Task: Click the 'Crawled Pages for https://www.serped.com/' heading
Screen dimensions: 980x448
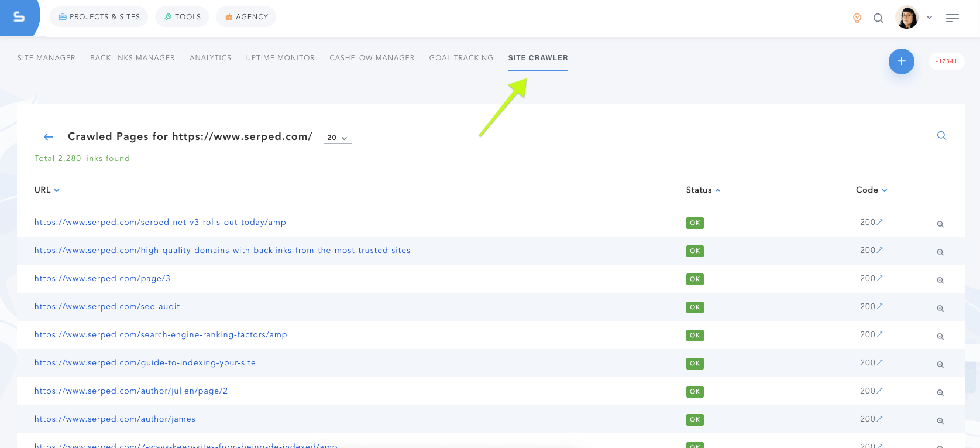Action: (x=190, y=136)
